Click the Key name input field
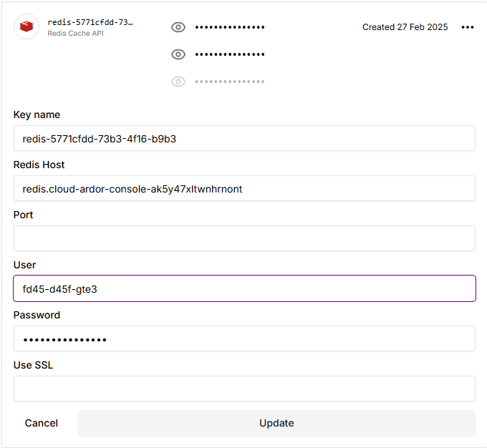Screen dimensions: 487x448 coord(244,138)
